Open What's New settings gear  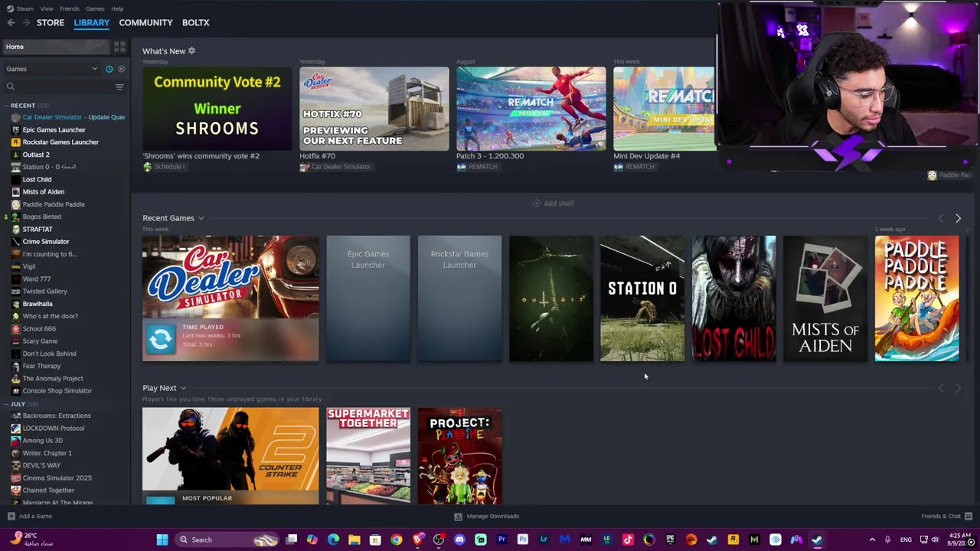[x=191, y=51]
